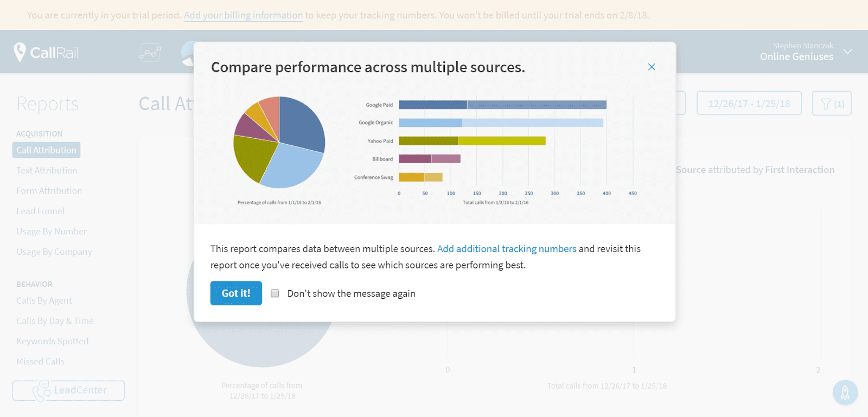
Task: Open the 12/26/17 - 1/25/18 date range picker
Action: [x=749, y=104]
